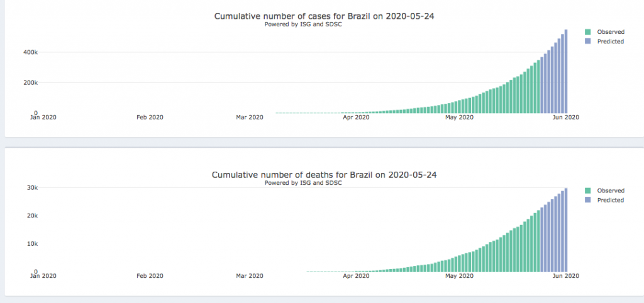Click the Jun 2020 tick in cases chart
Screen dimensions: 644x303
(x=565, y=117)
